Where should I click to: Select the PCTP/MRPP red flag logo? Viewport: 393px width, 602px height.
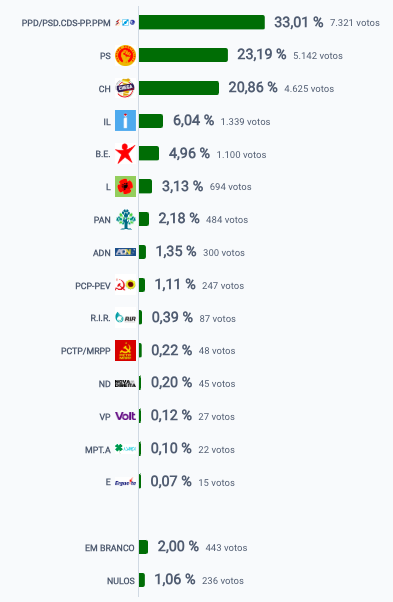point(125,351)
